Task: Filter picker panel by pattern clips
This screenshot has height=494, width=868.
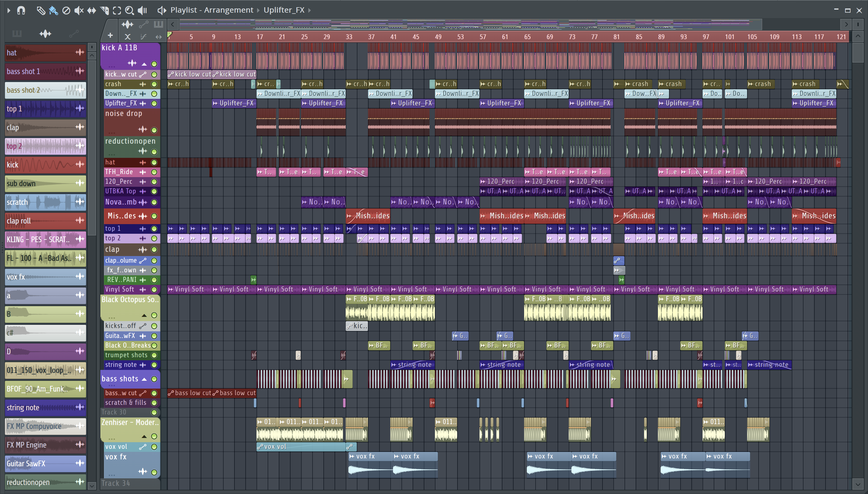Action: point(17,34)
